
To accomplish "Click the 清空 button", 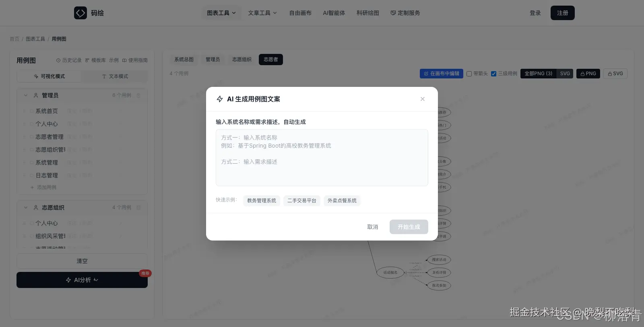I will coord(82,261).
